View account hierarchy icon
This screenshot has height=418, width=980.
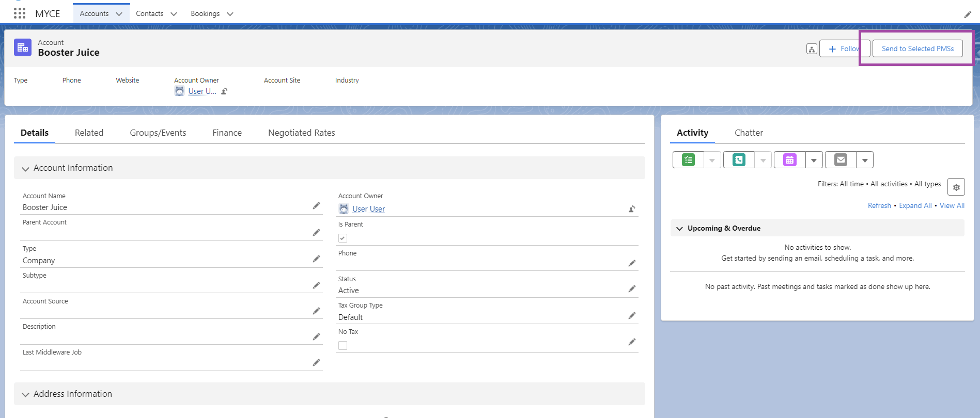[812, 49]
